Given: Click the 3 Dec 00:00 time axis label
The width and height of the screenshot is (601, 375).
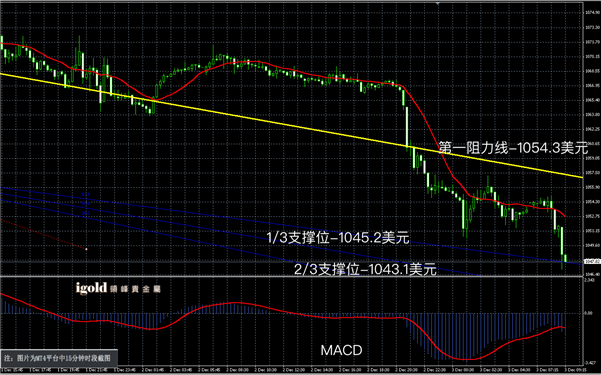Looking at the screenshot, I should pos(464,370).
